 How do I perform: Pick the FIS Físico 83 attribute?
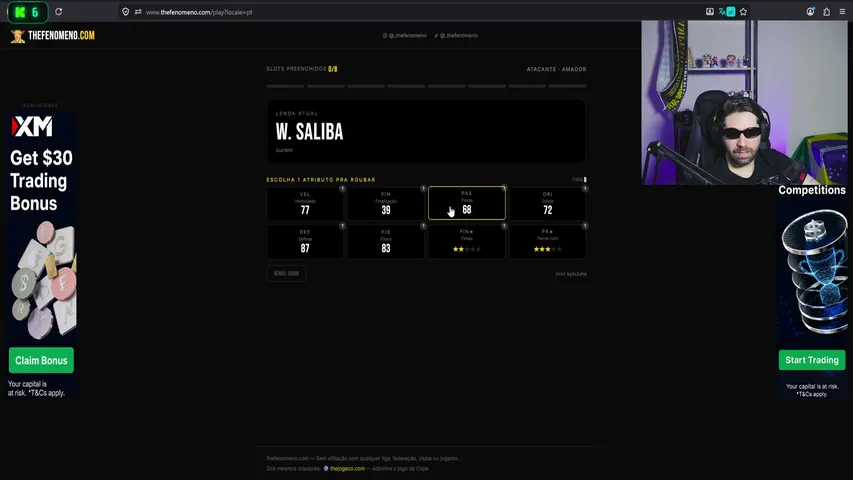click(386, 242)
